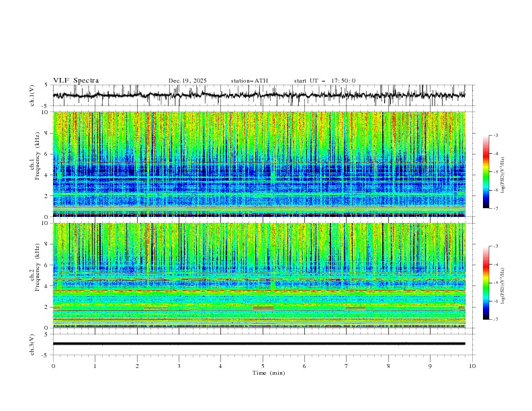
Task: Click the ch.2 "Frequency (kHz)" axis label
Action: click(37, 267)
